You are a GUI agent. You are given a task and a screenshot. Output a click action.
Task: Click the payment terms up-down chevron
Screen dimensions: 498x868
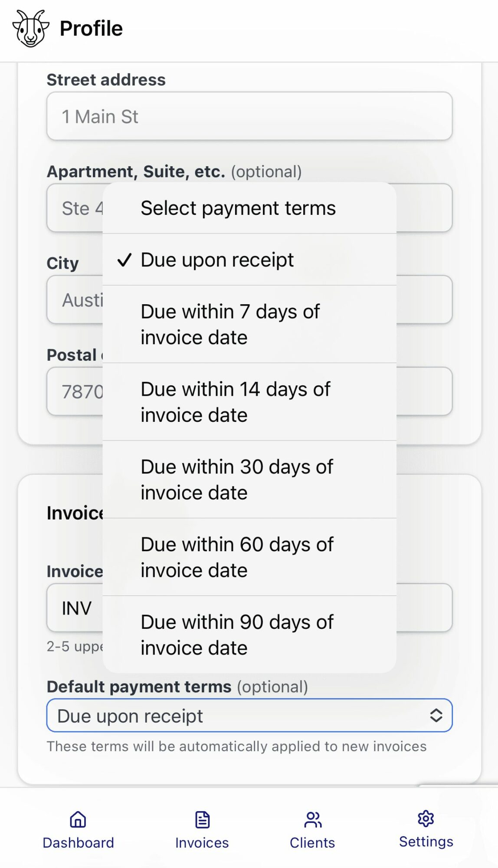tap(436, 715)
